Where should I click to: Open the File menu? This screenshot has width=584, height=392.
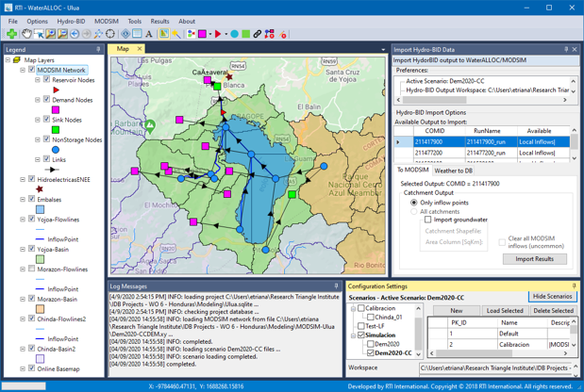click(13, 21)
